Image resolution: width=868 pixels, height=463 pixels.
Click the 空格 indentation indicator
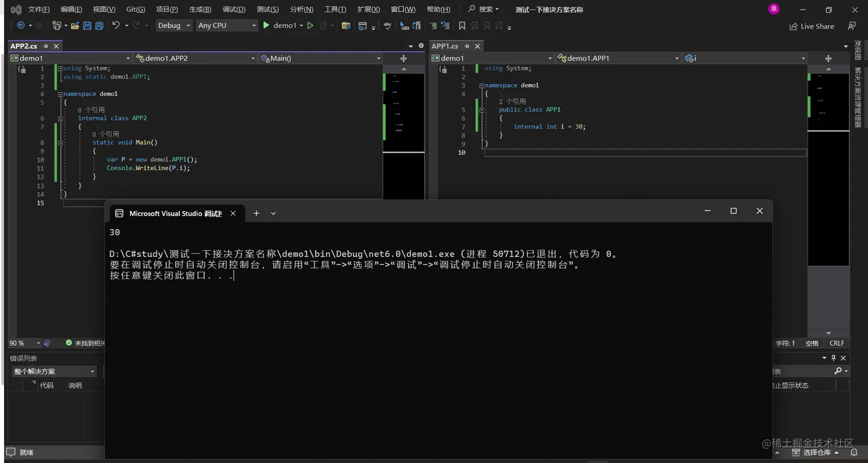coord(812,343)
